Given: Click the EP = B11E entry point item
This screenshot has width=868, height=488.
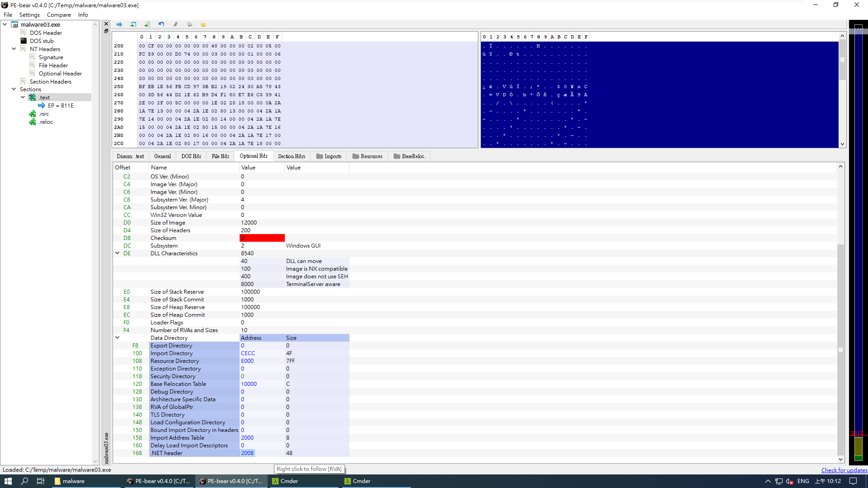Looking at the screenshot, I should pos(61,106).
